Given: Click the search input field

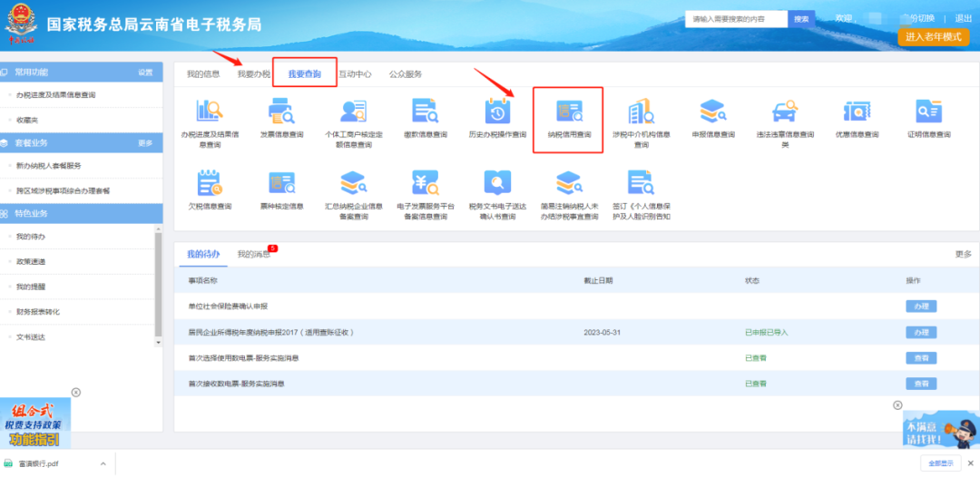Looking at the screenshot, I should tap(735, 18).
